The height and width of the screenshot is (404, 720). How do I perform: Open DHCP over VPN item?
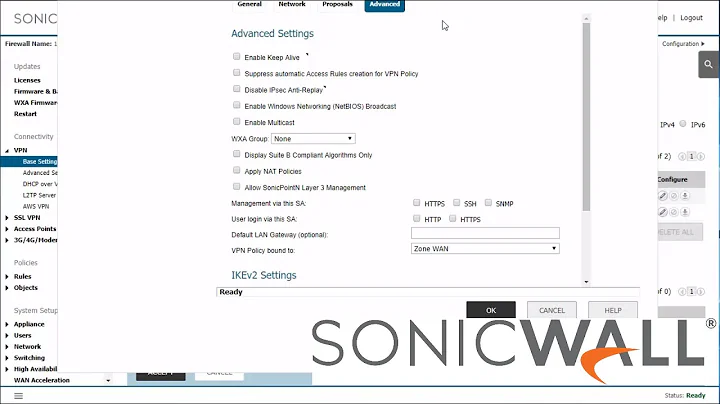(40, 184)
